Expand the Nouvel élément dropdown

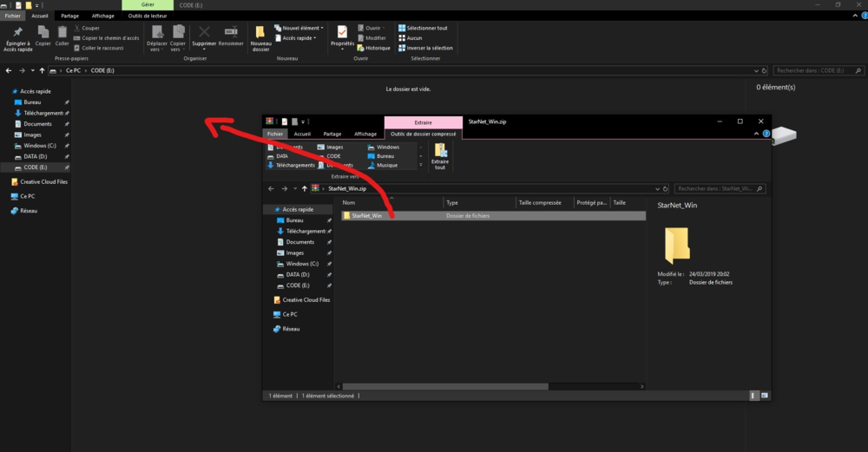[x=299, y=29]
